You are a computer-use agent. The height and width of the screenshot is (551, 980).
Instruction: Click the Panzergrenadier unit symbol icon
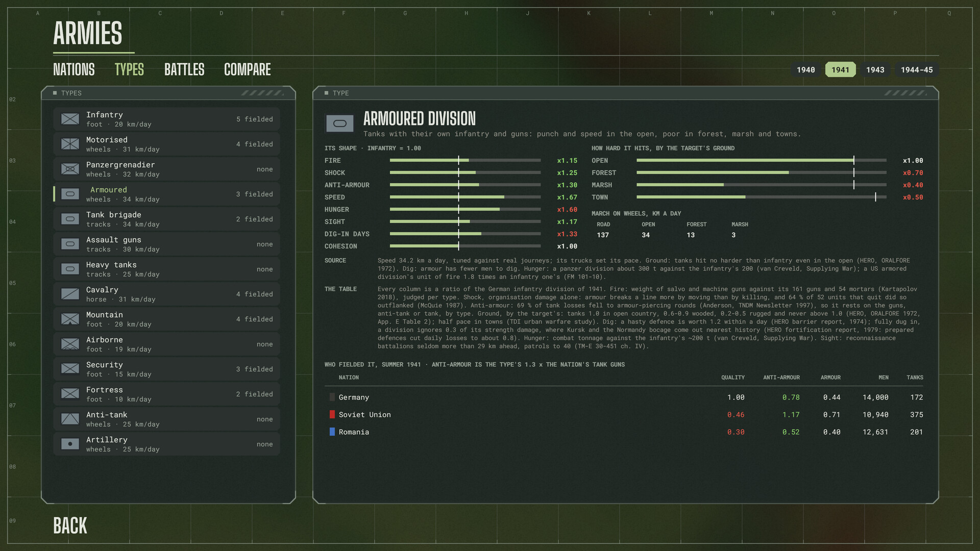click(70, 169)
